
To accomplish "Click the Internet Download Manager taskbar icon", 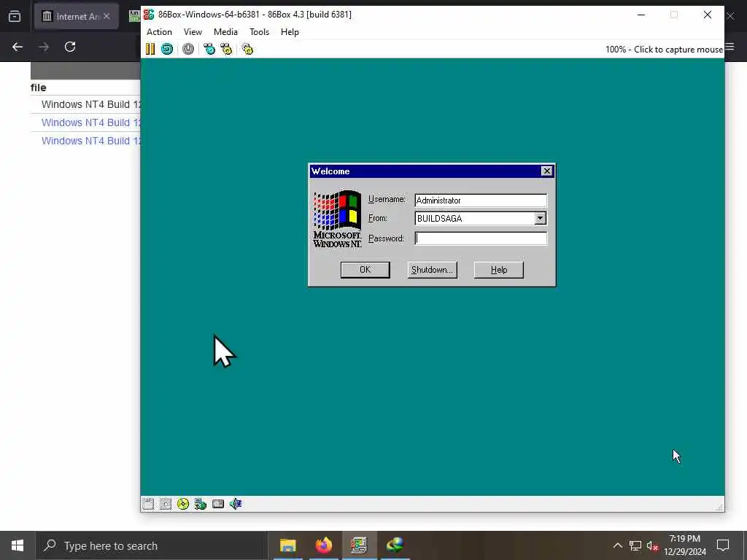I will tap(395, 545).
